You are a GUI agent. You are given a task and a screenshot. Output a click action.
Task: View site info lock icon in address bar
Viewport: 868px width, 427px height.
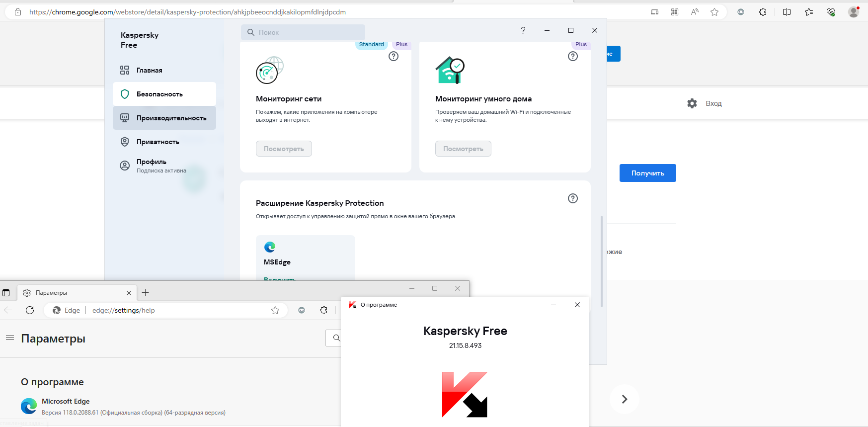coord(18,12)
